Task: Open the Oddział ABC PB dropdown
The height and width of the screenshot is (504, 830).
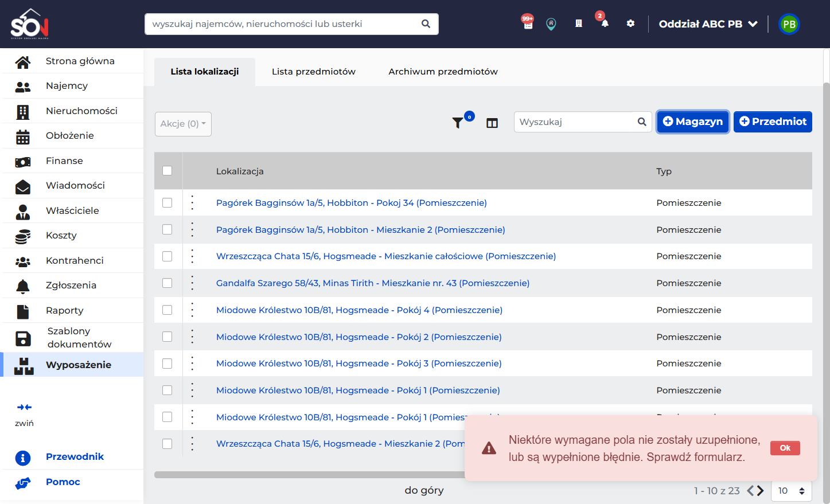Action: (x=708, y=24)
